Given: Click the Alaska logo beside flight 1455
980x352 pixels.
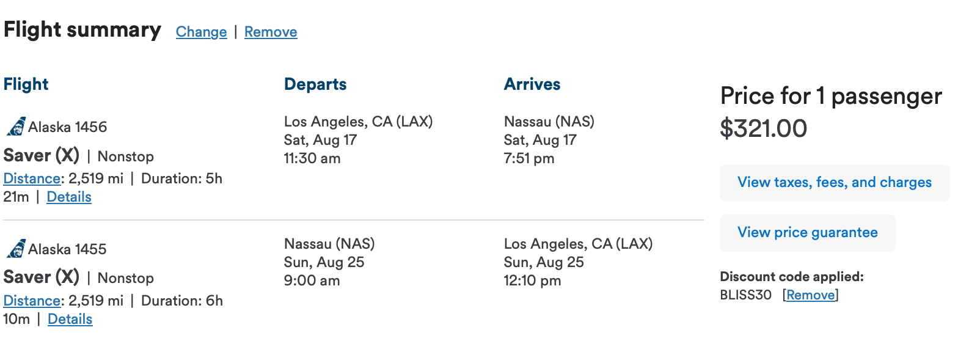Looking at the screenshot, I should point(16,249).
